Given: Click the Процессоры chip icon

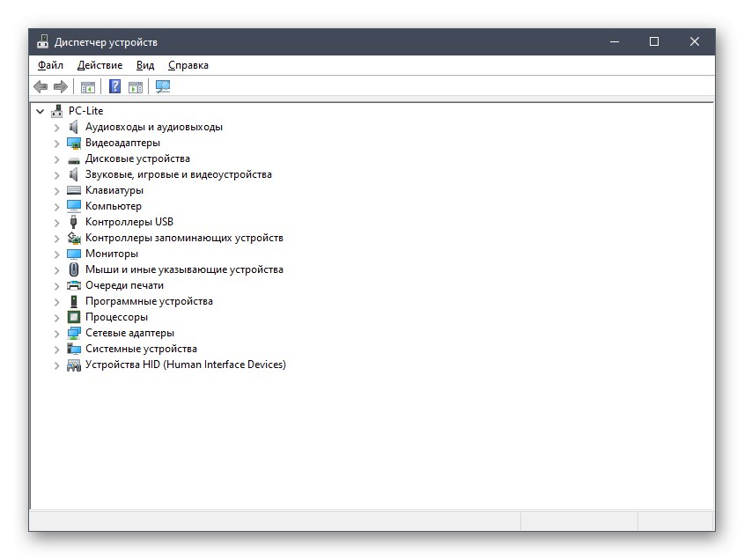Looking at the screenshot, I should coord(74,317).
